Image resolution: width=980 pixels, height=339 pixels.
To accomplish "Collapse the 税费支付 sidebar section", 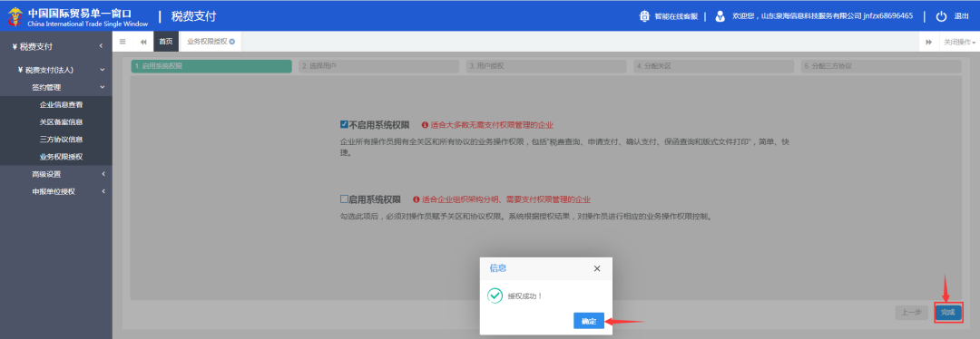I will [102, 46].
